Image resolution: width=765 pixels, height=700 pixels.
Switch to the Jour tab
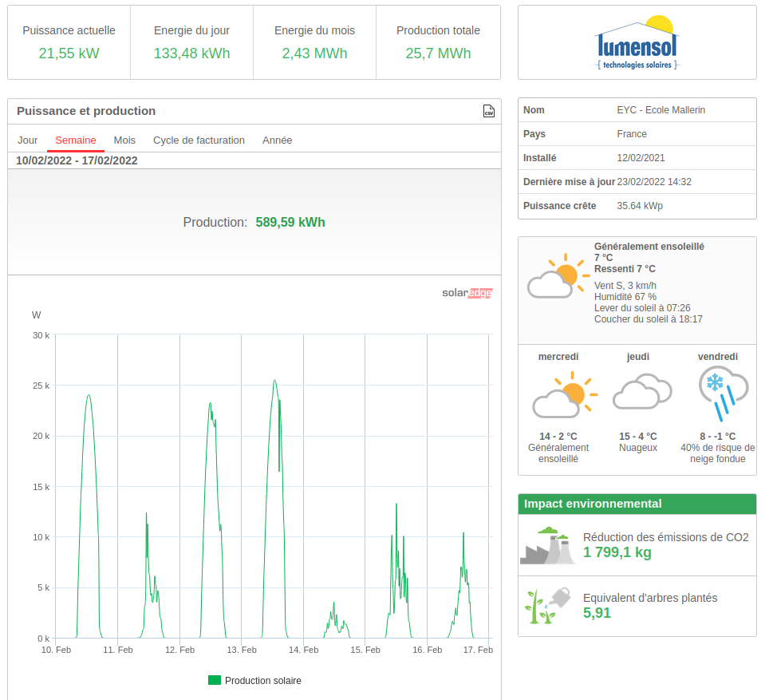click(27, 140)
